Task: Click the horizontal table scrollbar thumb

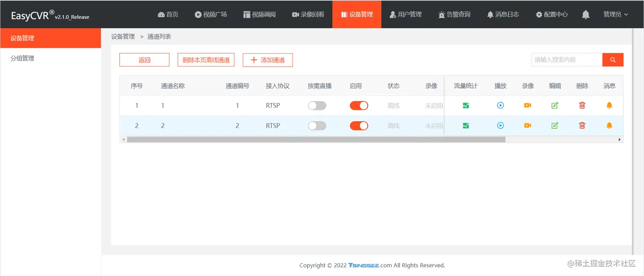Action: (316, 139)
